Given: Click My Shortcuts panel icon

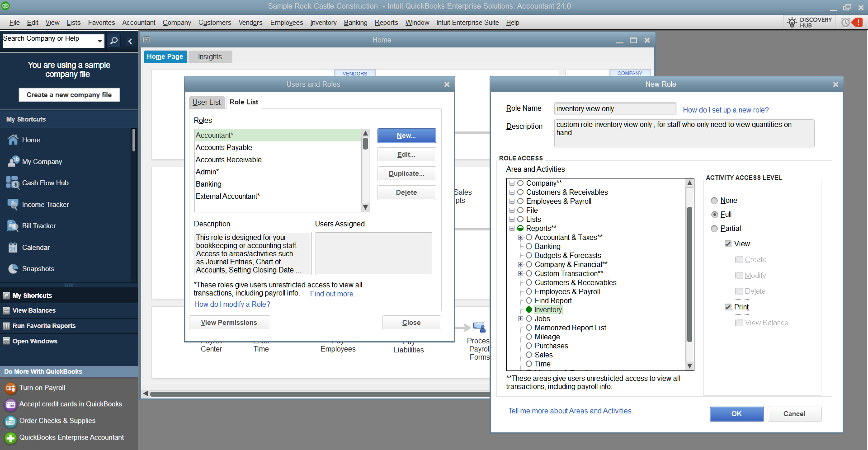Looking at the screenshot, I should pos(6,295).
